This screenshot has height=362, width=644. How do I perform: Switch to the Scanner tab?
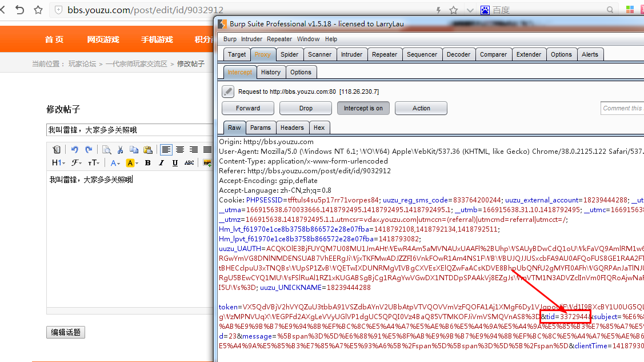pyautogui.click(x=319, y=54)
